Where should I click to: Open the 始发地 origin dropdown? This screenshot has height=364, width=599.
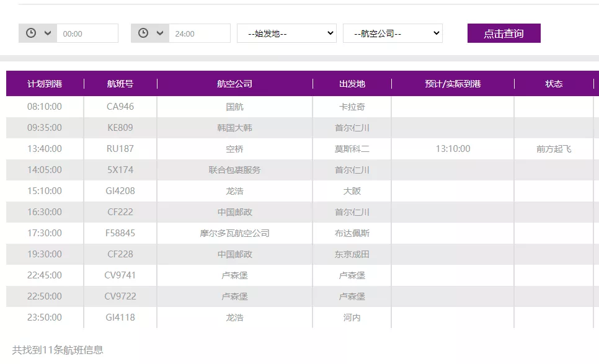[286, 33]
